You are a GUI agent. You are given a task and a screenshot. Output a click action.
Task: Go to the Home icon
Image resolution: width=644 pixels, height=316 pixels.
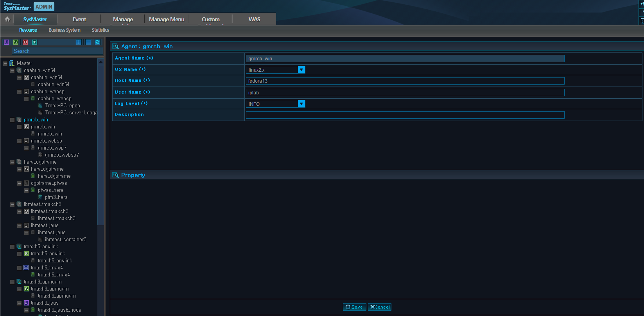pos(7,19)
